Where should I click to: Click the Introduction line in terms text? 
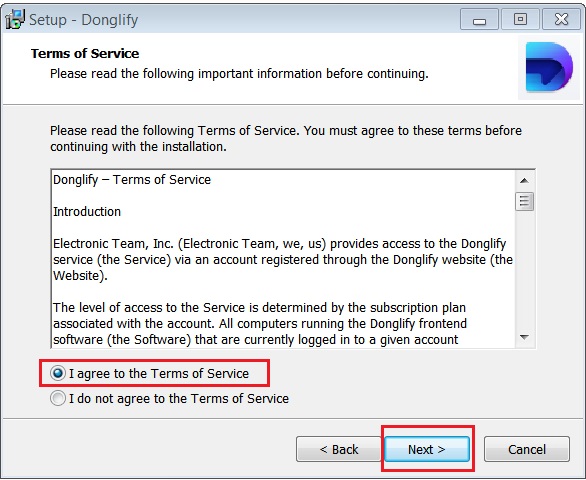pyautogui.click(x=87, y=212)
